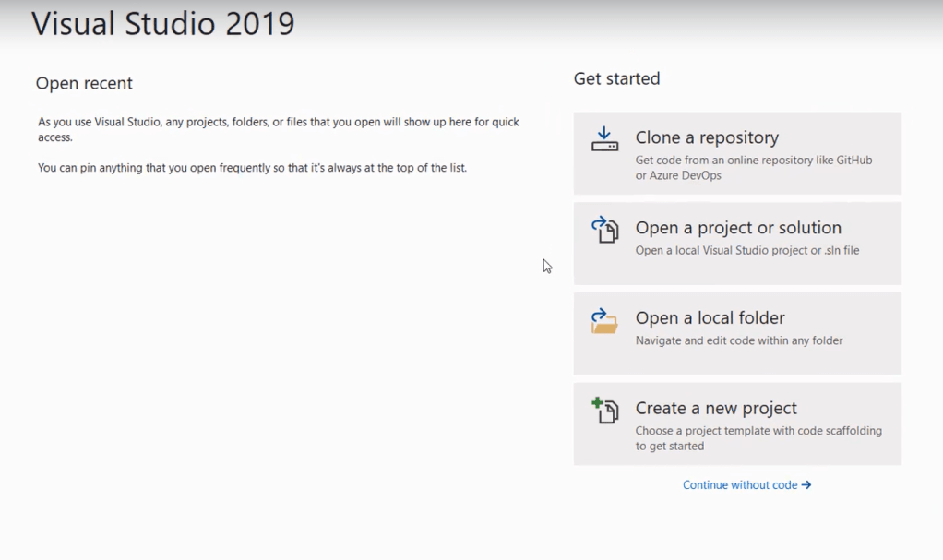Click text 'Navigate and edit code within any folder'

[x=739, y=340]
